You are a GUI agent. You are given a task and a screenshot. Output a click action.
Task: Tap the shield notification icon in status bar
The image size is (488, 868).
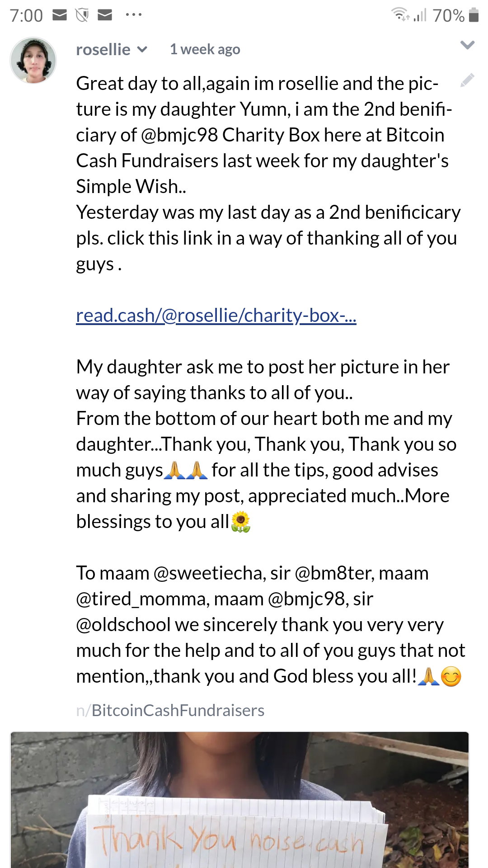82,15
